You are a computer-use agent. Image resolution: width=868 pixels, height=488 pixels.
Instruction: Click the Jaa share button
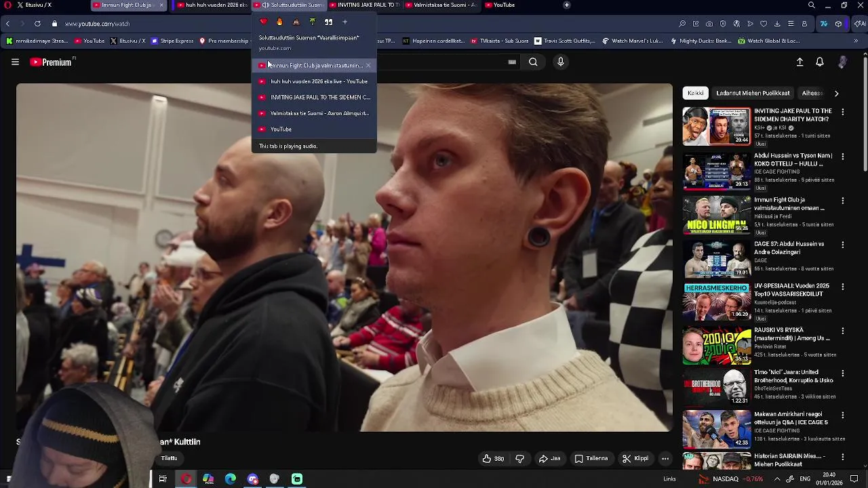click(549, 459)
